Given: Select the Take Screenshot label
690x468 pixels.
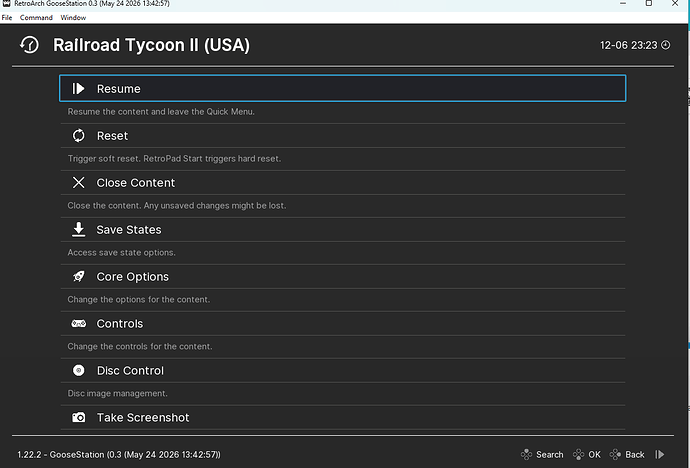Looking at the screenshot, I should click(143, 417).
